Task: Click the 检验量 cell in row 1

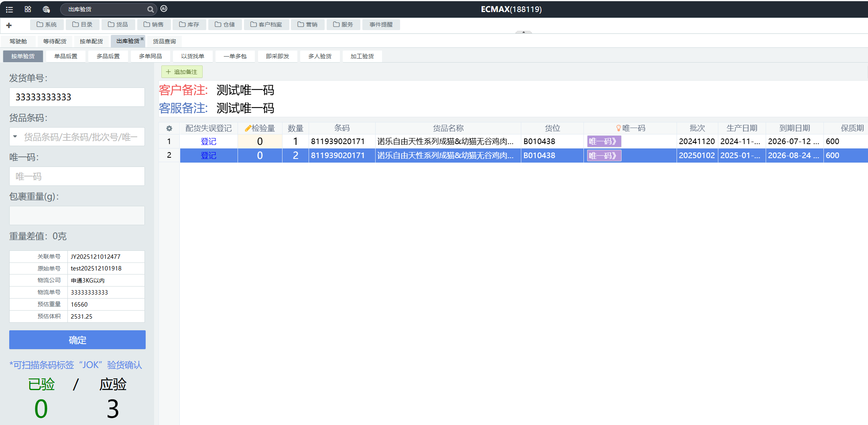Action: click(260, 141)
